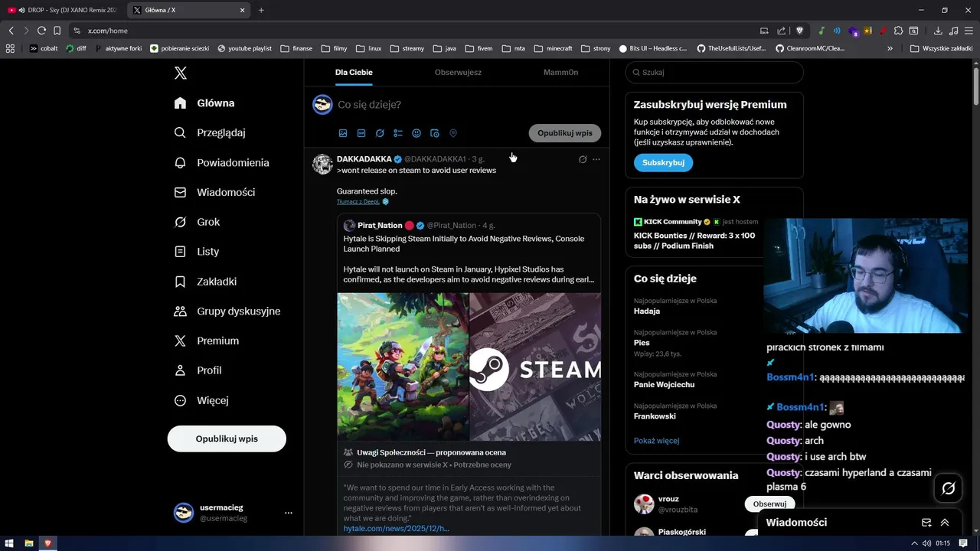Switch to the Obserwujesz tab

coord(458,72)
